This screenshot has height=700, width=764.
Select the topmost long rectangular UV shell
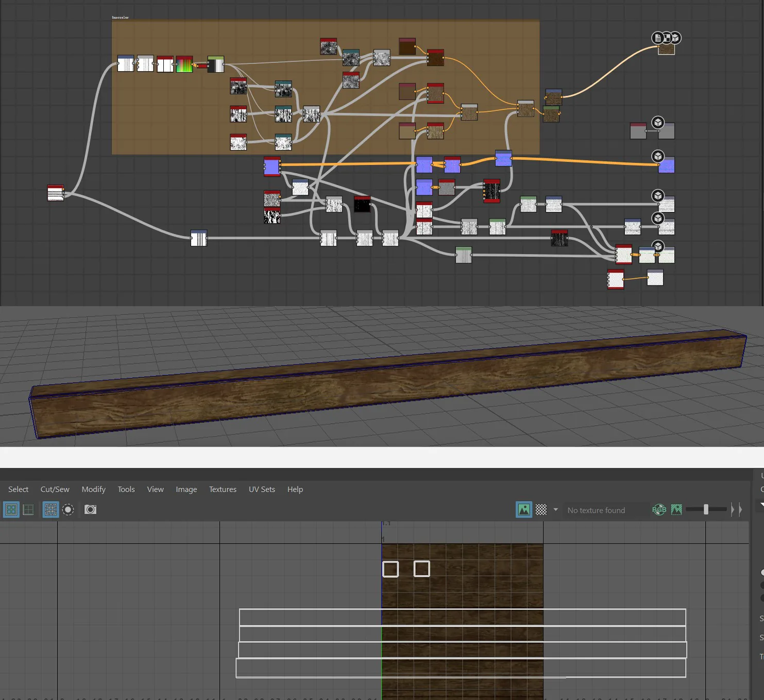[x=462, y=617]
